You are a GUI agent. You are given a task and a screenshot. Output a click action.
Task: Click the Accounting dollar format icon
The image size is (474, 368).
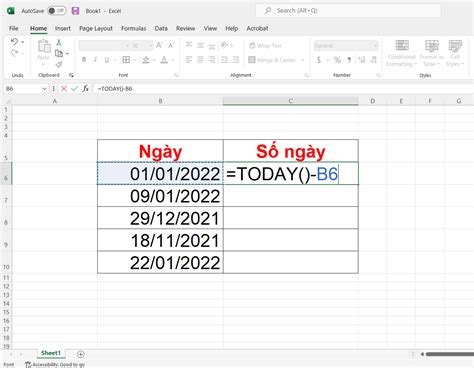click(x=319, y=60)
